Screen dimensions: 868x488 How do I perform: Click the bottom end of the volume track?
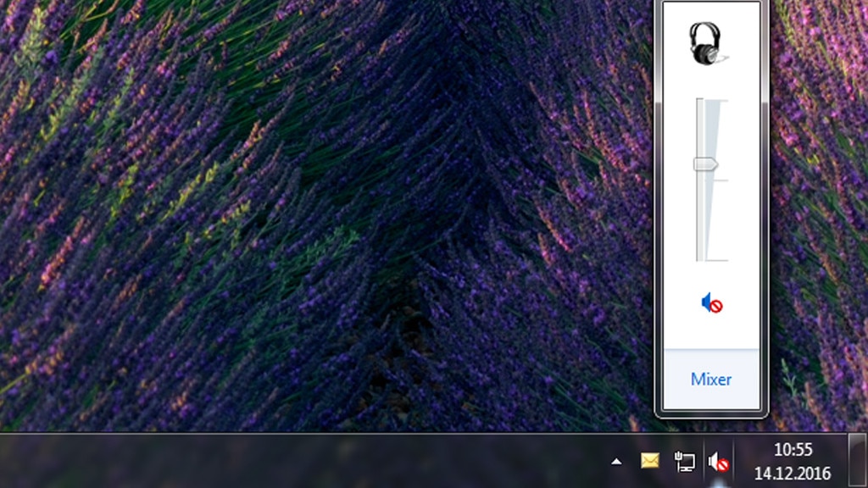click(700, 258)
